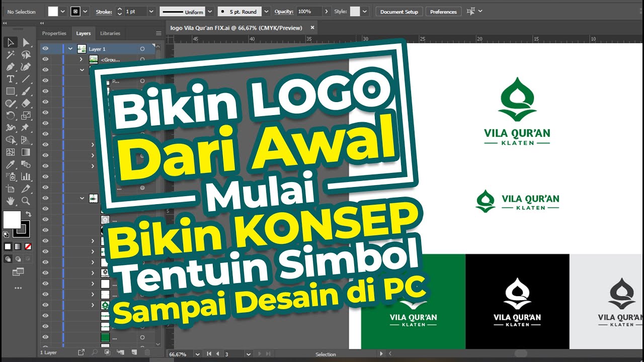644x362 pixels.
Task: Activate the Artboard tool
Action: pyautogui.click(x=10, y=189)
